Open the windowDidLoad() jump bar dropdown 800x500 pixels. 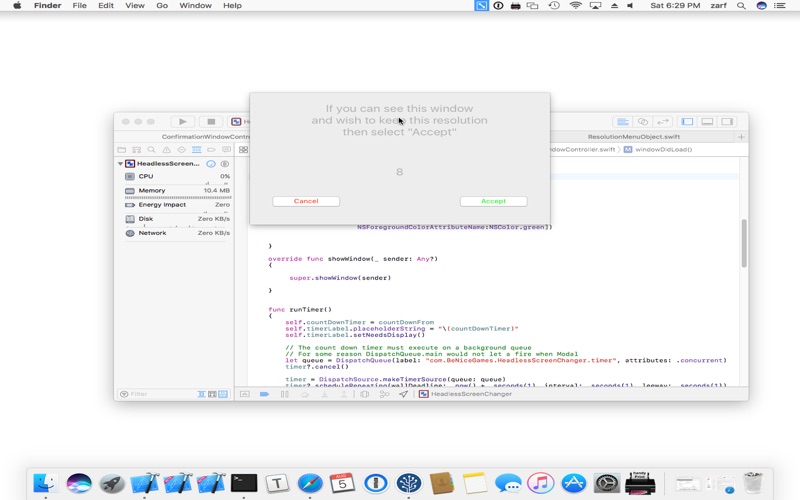click(662, 149)
